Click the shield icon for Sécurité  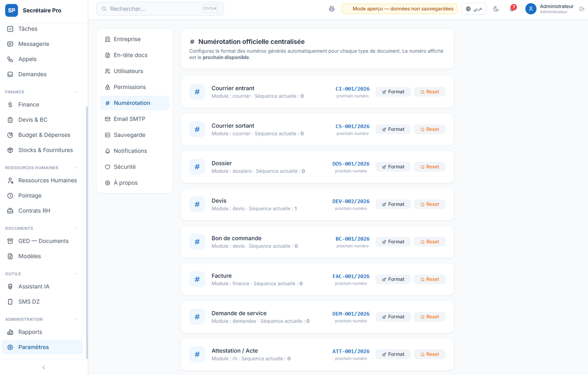[x=107, y=167]
